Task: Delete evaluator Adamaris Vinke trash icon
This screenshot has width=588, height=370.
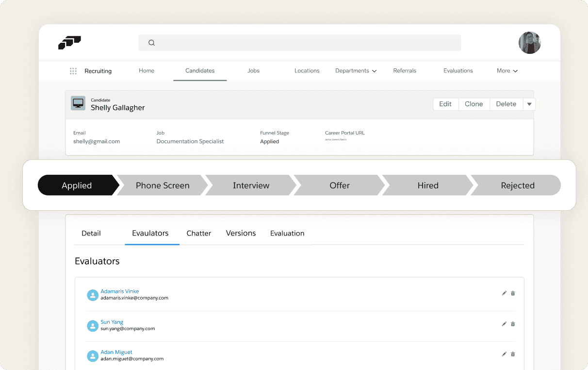Action: (x=513, y=293)
